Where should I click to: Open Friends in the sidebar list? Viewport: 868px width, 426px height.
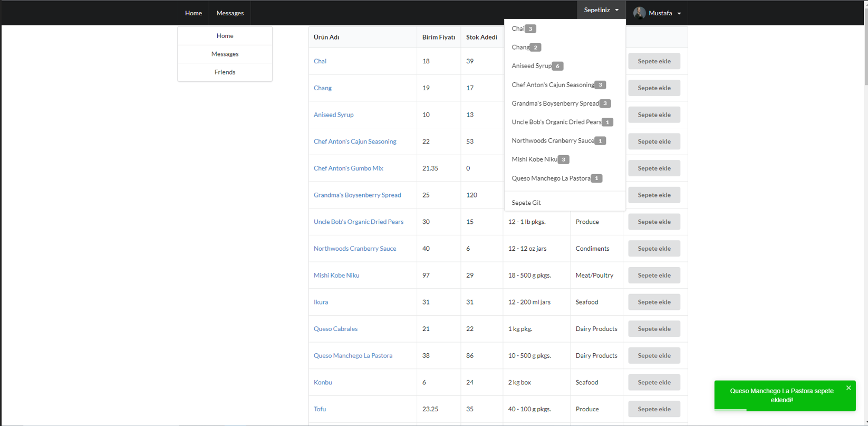225,72
